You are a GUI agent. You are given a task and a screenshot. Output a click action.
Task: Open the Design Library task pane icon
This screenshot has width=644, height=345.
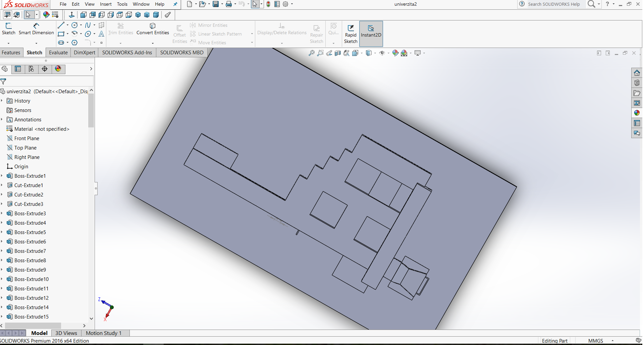click(x=637, y=83)
